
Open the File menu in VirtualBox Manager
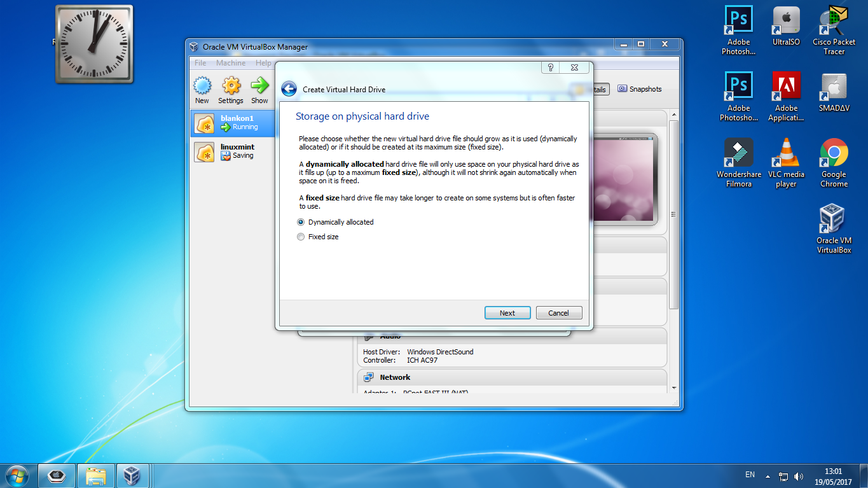click(200, 63)
